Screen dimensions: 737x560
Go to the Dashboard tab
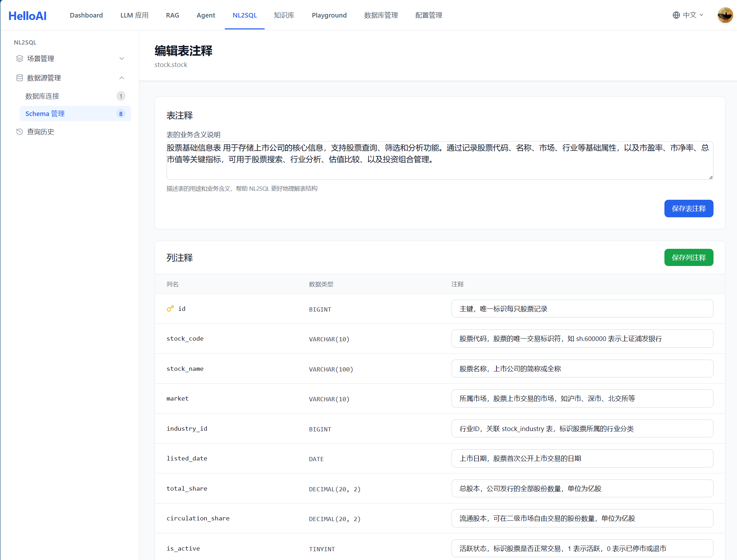(x=86, y=15)
